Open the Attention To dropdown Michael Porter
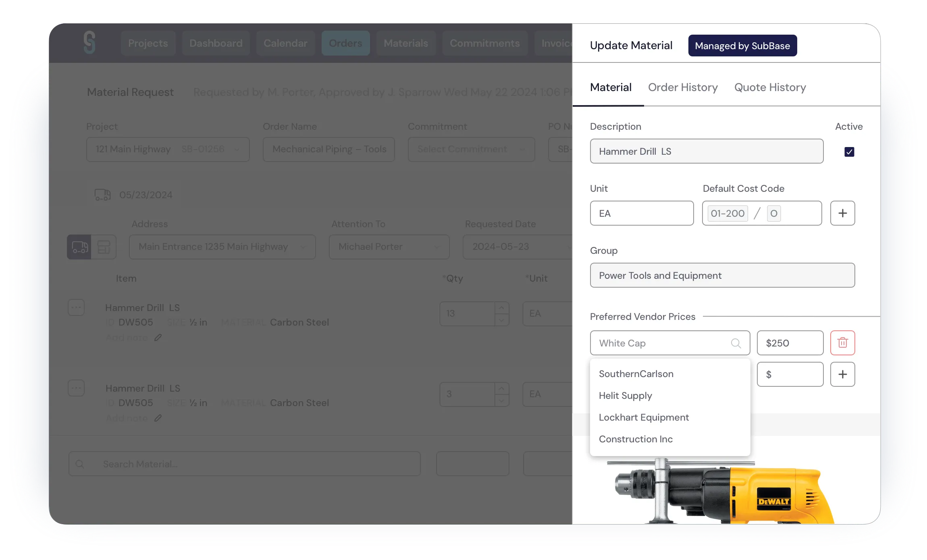The height and width of the screenshot is (560, 927). click(x=389, y=247)
